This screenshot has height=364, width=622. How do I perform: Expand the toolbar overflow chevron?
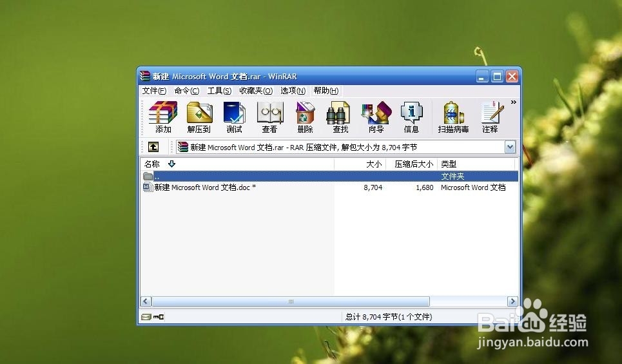514,102
